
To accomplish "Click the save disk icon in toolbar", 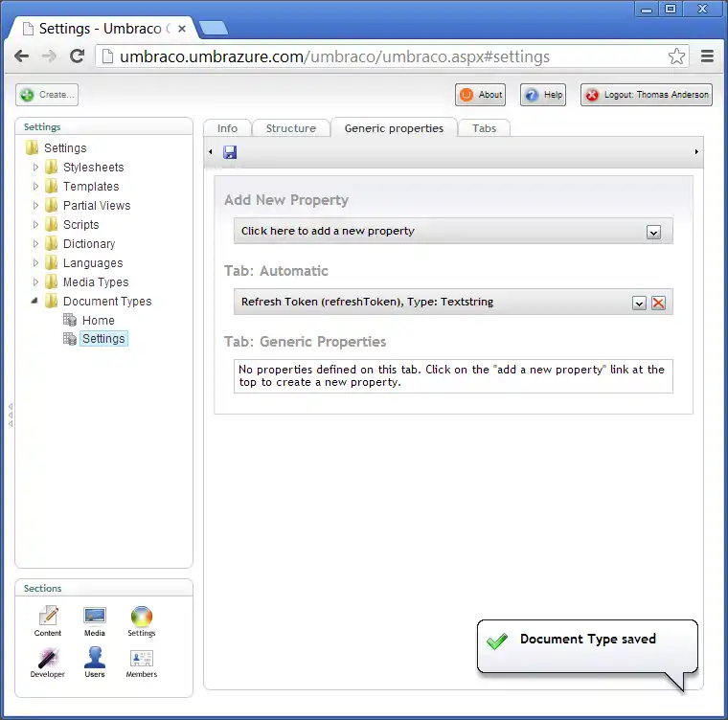I will (230, 152).
